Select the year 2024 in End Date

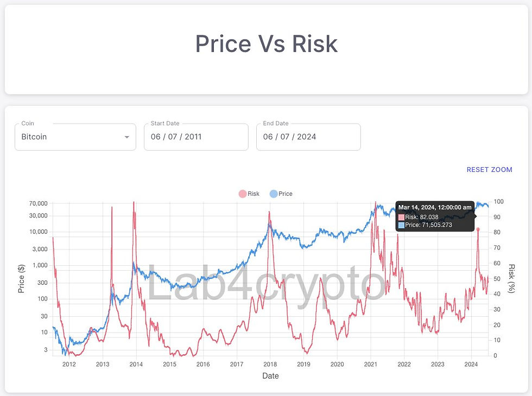coord(305,137)
